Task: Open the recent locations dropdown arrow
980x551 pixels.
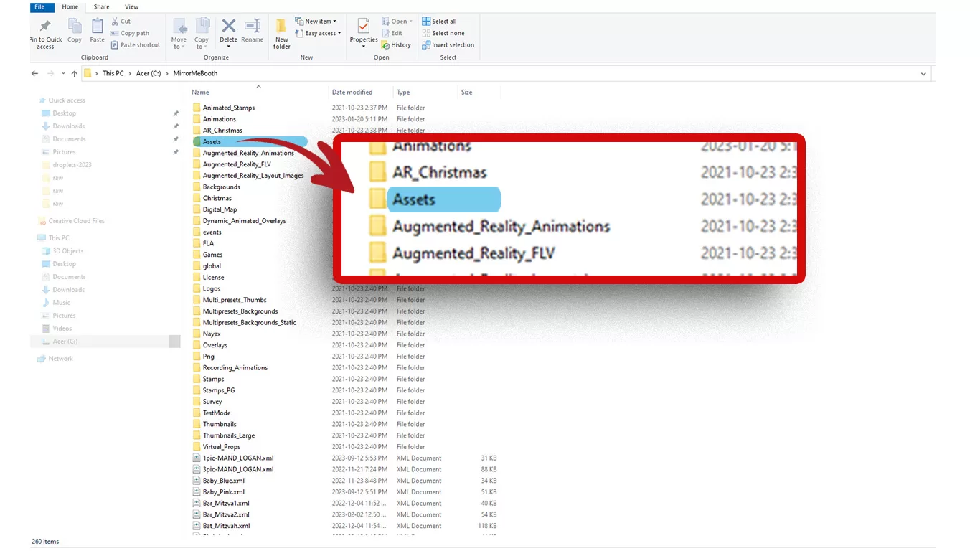Action: click(x=63, y=73)
